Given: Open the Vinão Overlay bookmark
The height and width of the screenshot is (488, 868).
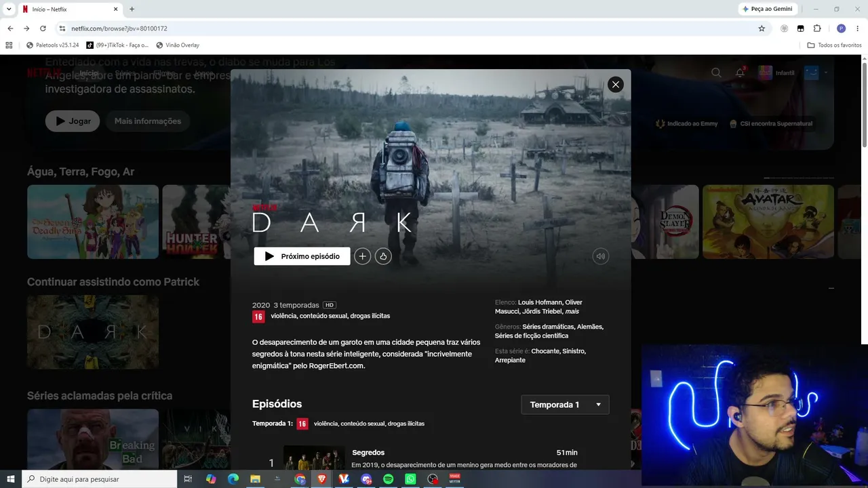Looking at the screenshot, I should [178, 45].
